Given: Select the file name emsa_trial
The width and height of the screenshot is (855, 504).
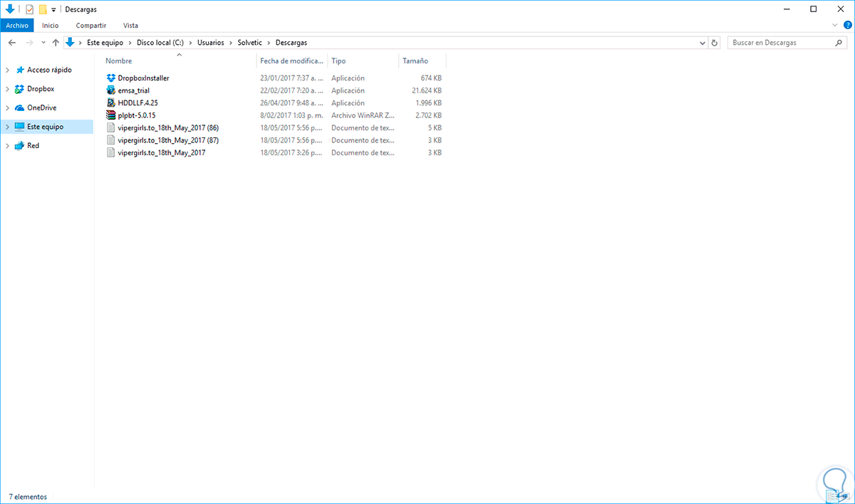Looking at the screenshot, I should tap(133, 90).
